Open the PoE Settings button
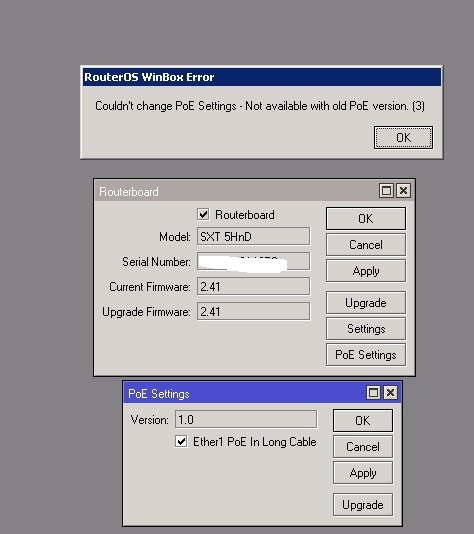474x534 pixels. 366,355
